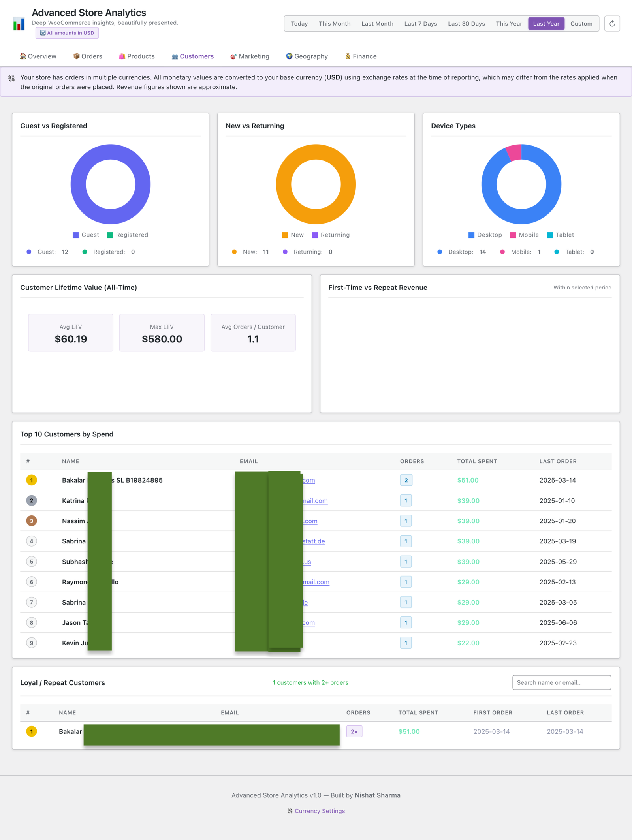The width and height of the screenshot is (632, 840).
Task: Click the Nishat Sharma footer name
Action: coord(378,795)
